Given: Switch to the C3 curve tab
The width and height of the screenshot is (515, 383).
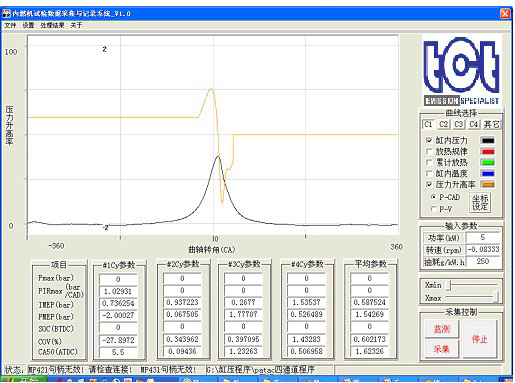Looking at the screenshot, I should [x=459, y=124].
